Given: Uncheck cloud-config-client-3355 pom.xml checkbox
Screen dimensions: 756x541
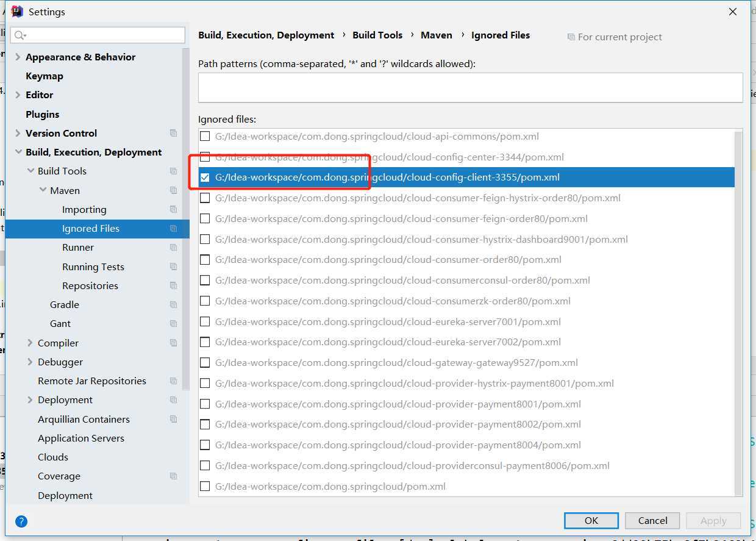Looking at the screenshot, I should pyautogui.click(x=205, y=177).
